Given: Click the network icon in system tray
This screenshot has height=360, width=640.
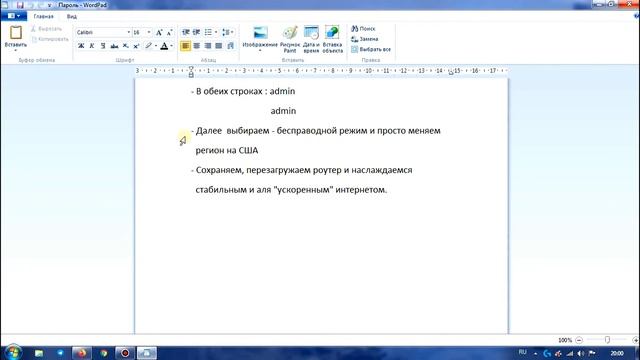Looking at the screenshot, I should pyautogui.click(x=570, y=353).
